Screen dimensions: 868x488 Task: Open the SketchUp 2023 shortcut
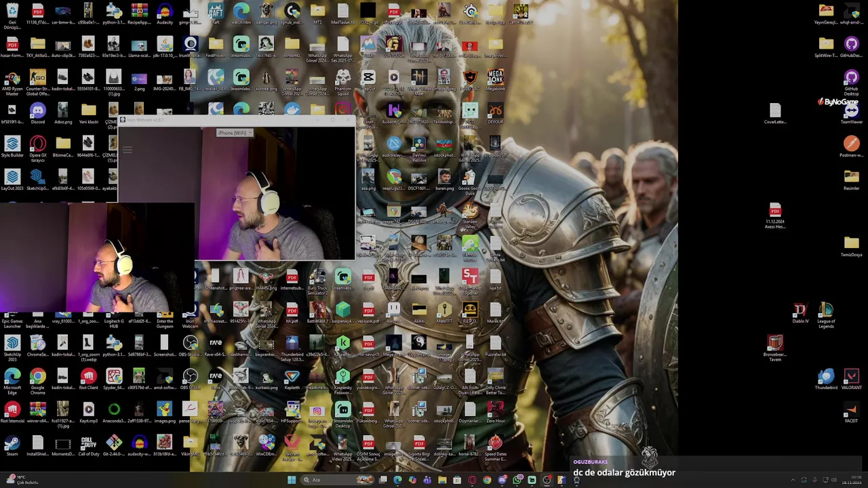click(12, 347)
